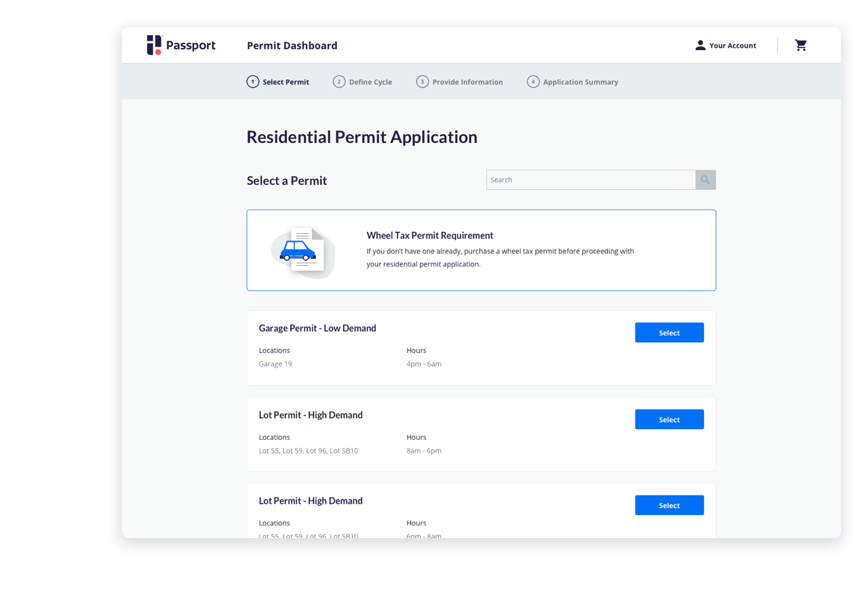This screenshot has width=868, height=610.
Task: Click the wheel tax car illustration icon
Action: tap(302, 250)
